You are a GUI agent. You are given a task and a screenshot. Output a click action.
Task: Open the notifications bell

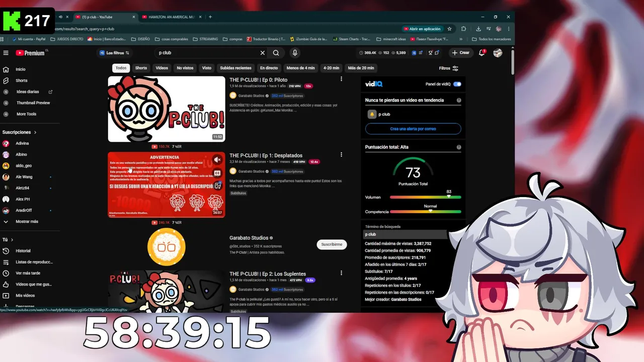482,53
